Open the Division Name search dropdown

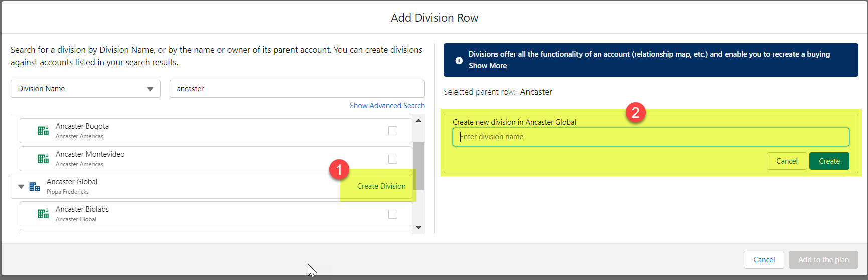pos(85,89)
